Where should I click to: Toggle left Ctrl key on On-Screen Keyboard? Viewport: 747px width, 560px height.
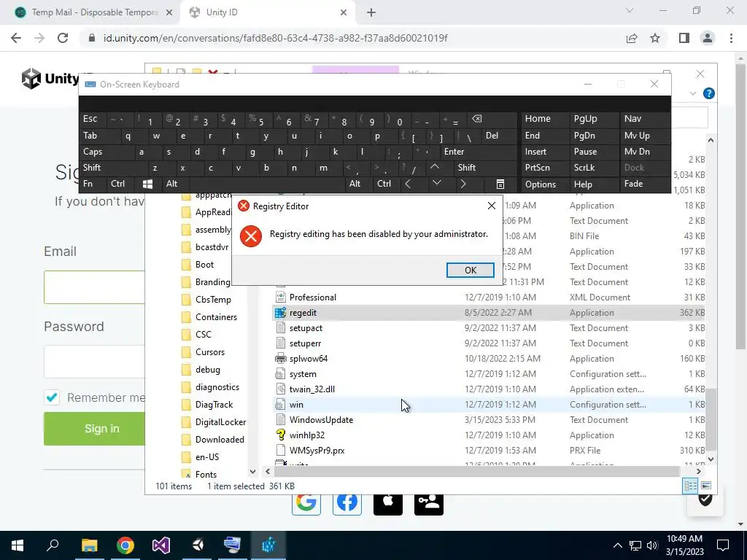[120, 184]
